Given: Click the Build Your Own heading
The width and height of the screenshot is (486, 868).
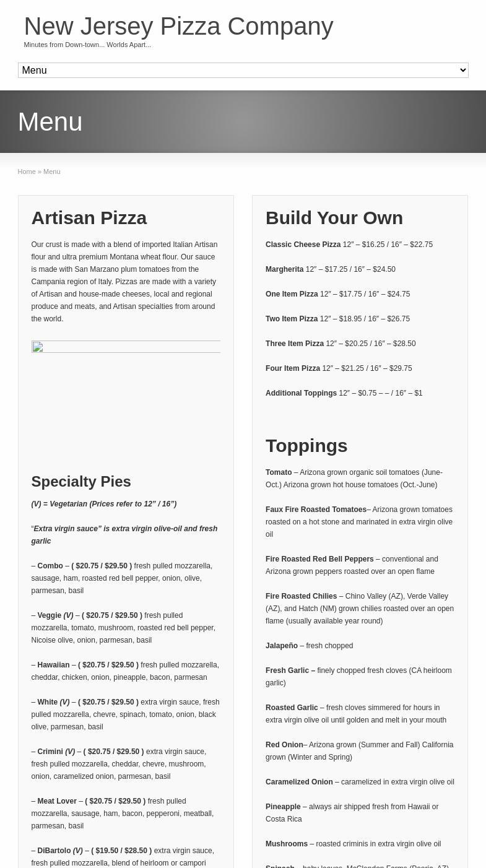Looking at the screenshot, I should pyautogui.click(x=334, y=218).
